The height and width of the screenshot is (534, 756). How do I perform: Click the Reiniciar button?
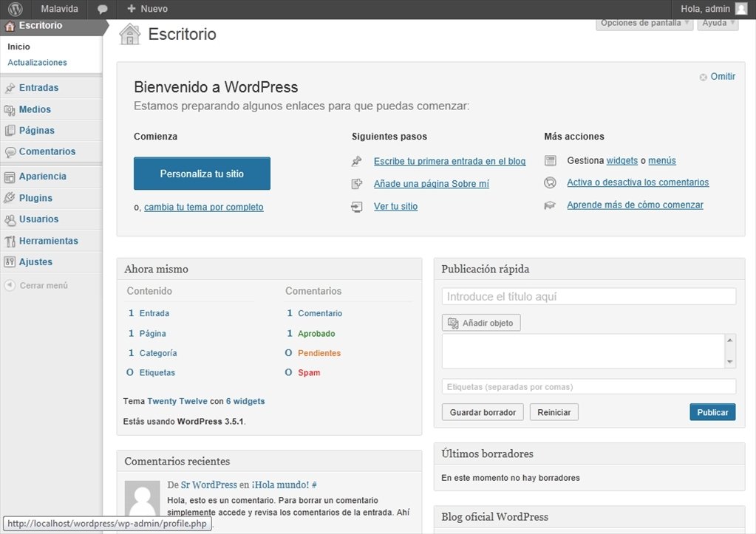(554, 412)
